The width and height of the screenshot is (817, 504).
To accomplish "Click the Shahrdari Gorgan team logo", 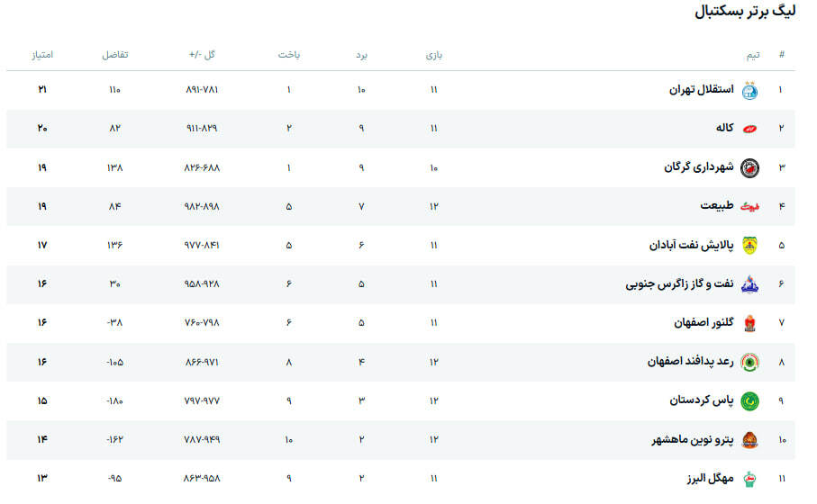I will click(749, 167).
